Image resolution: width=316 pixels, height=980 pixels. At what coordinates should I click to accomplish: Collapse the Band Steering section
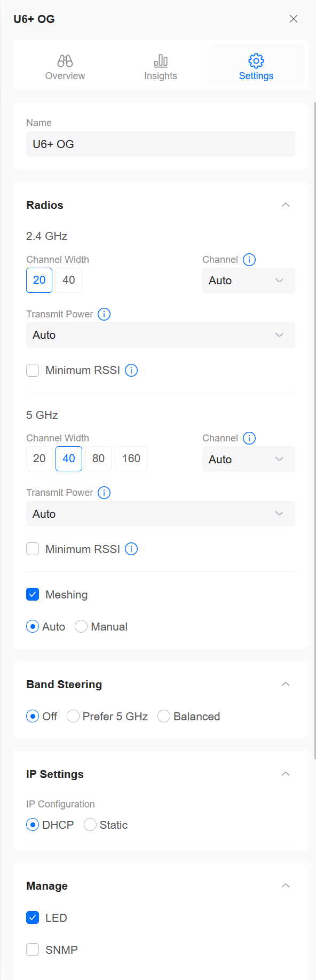coord(286,684)
